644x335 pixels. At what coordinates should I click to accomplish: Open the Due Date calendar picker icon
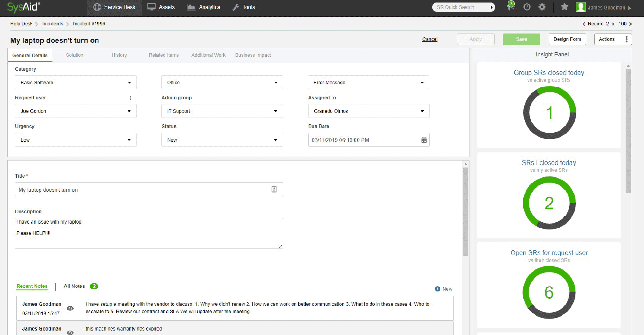click(x=424, y=140)
